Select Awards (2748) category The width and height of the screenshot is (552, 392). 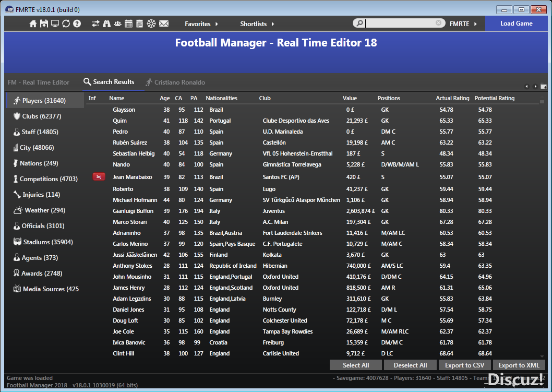(45, 274)
